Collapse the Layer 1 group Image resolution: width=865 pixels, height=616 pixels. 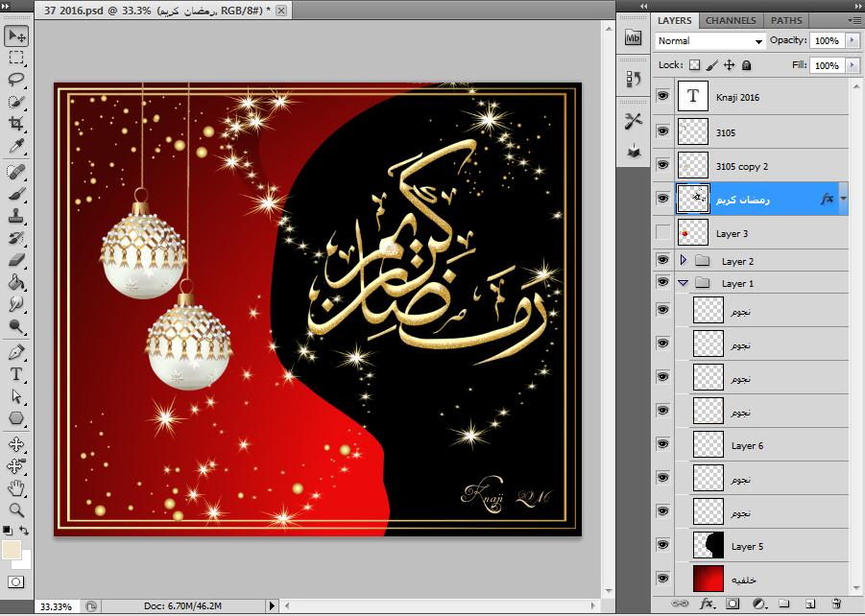(683, 283)
